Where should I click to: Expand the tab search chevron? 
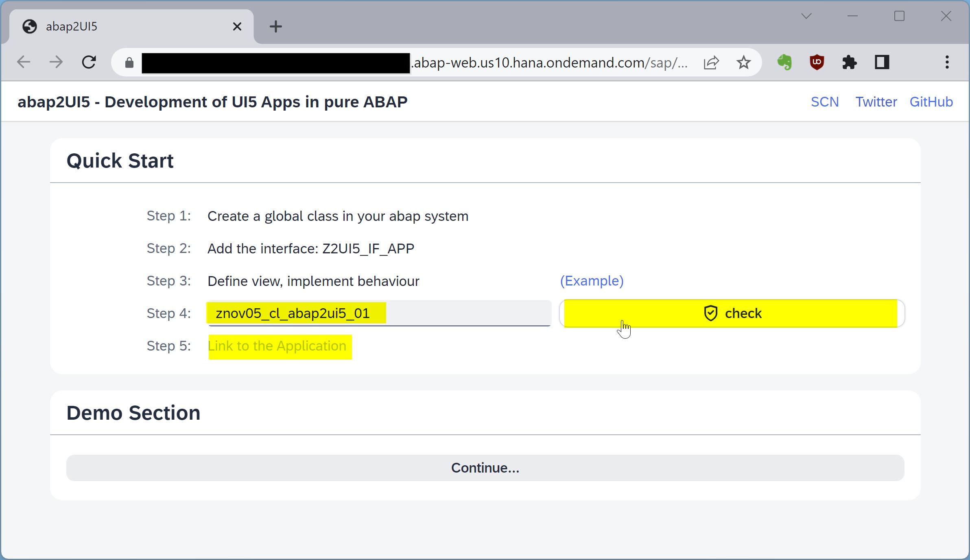[806, 16]
